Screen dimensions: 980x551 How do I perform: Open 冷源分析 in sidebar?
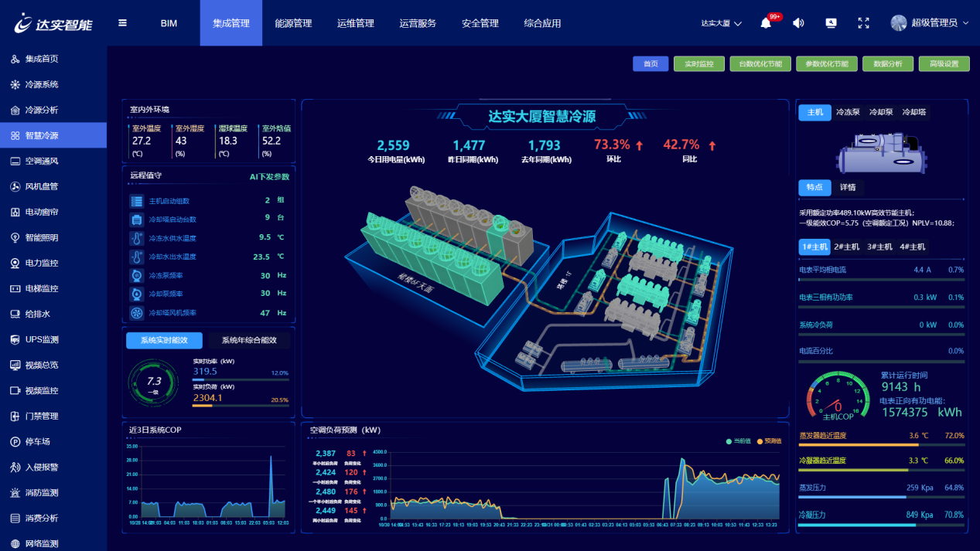pyautogui.click(x=53, y=110)
